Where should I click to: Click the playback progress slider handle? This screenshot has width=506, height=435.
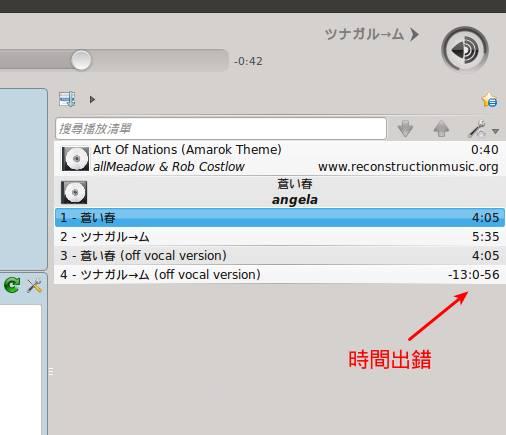[x=81, y=60]
